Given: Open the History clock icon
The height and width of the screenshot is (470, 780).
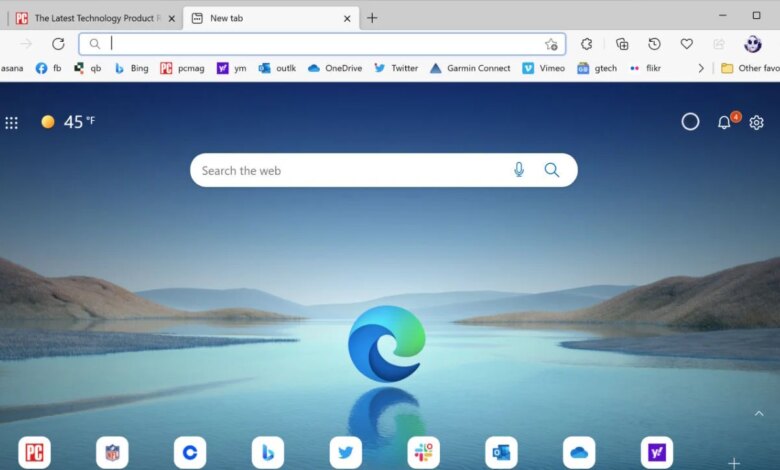Looking at the screenshot, I should click(x=654, y=44).
